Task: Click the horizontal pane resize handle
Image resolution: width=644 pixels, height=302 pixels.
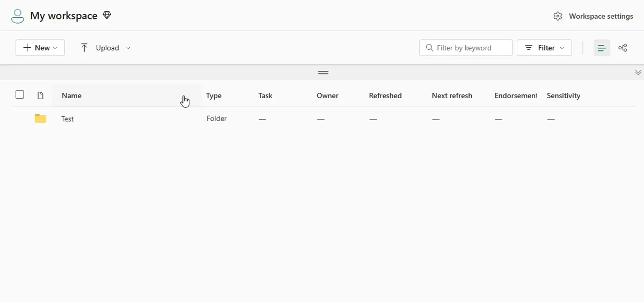Action: (323, 72)
